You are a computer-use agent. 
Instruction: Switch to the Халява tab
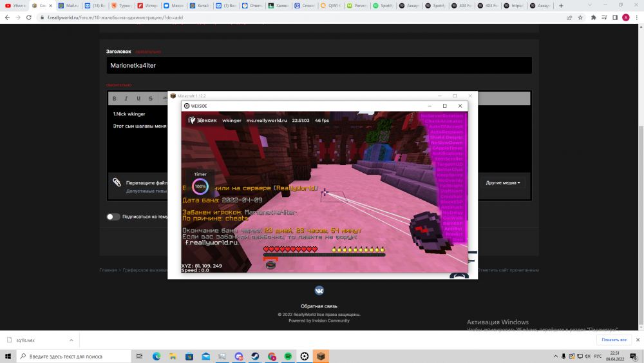[279, 6]
